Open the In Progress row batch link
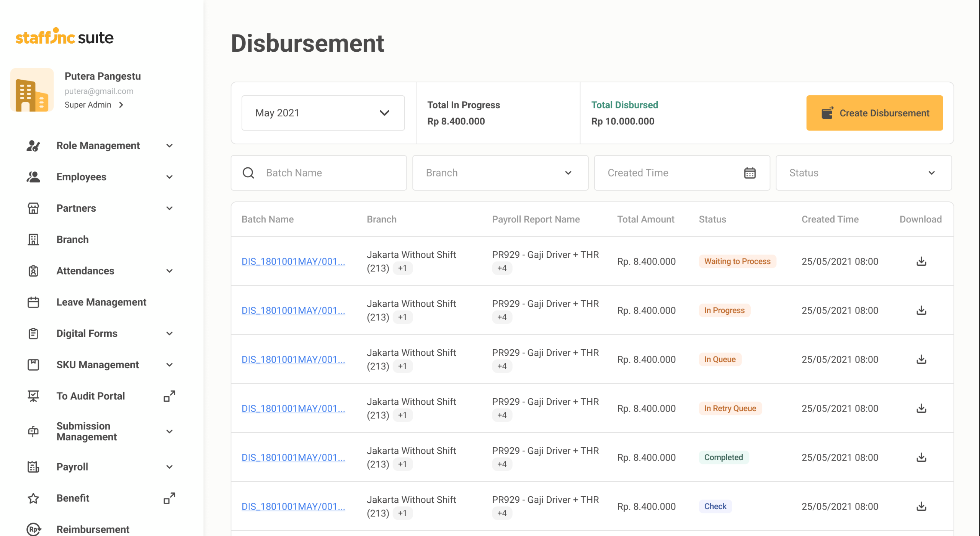 click(293, 310)
